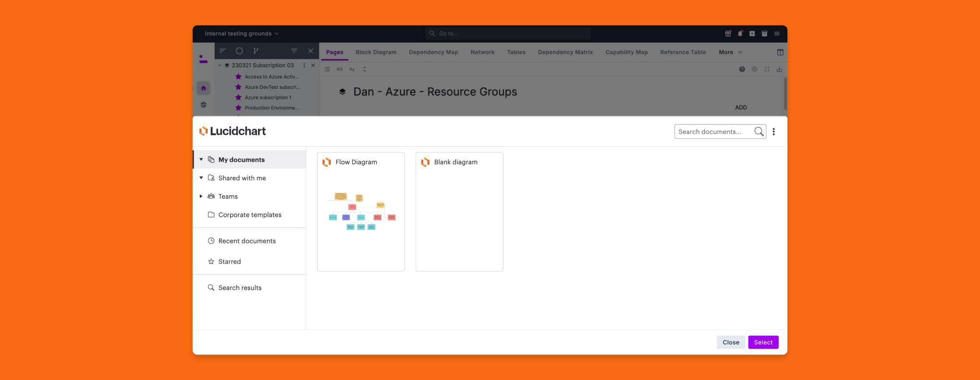Click the link icon below Pages tab

(340, 69)
